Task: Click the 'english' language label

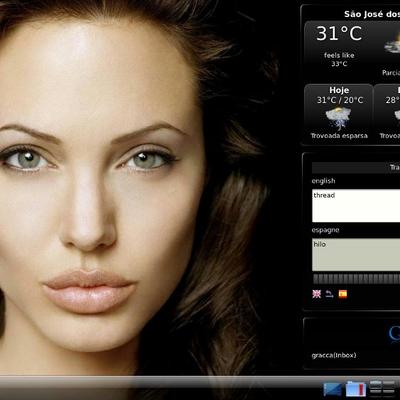Action: point(323,181)
